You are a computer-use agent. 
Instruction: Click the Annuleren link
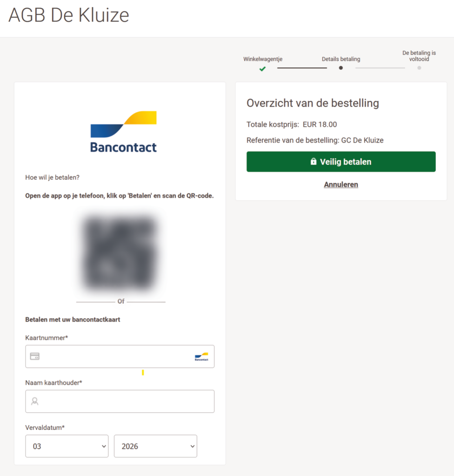pos(341,185)
